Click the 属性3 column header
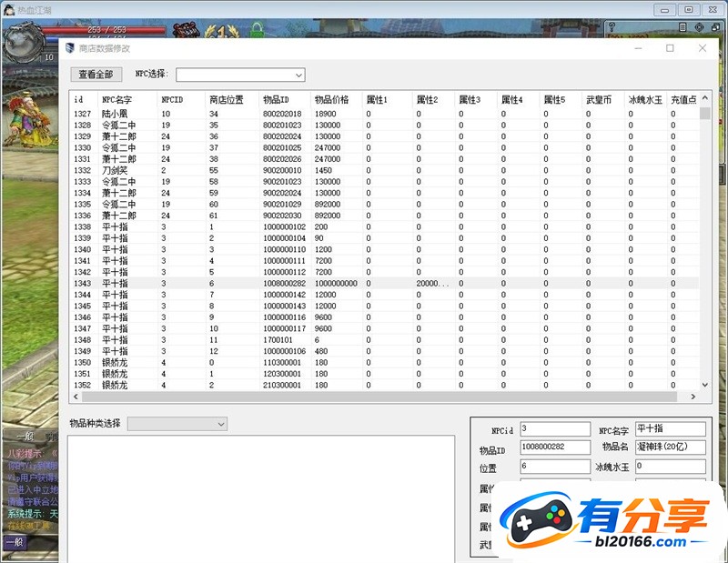The height and width of the screenshot is (563, 728). pos(476,99)
